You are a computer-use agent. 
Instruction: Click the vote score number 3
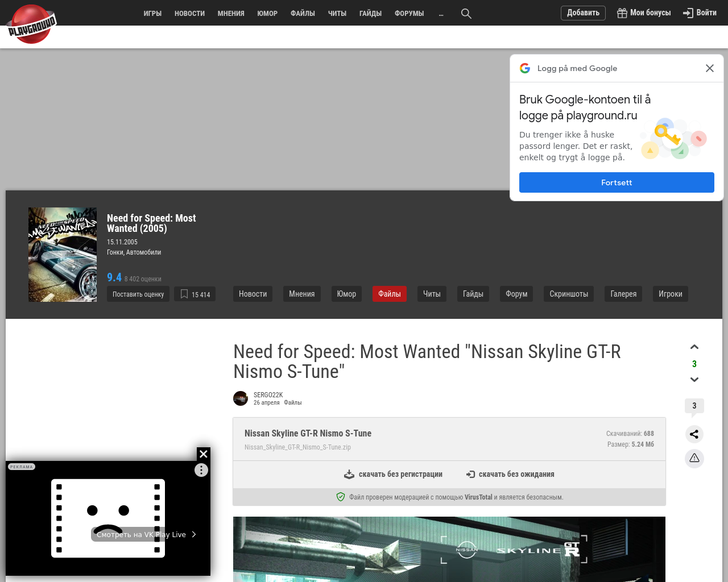tap(694, 364)
